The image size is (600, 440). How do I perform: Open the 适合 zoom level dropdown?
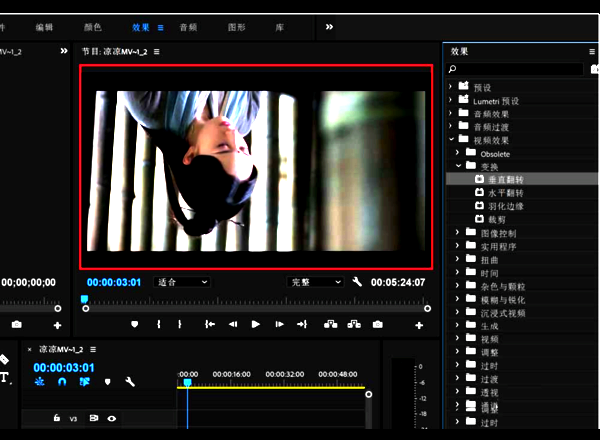[183, 282]
